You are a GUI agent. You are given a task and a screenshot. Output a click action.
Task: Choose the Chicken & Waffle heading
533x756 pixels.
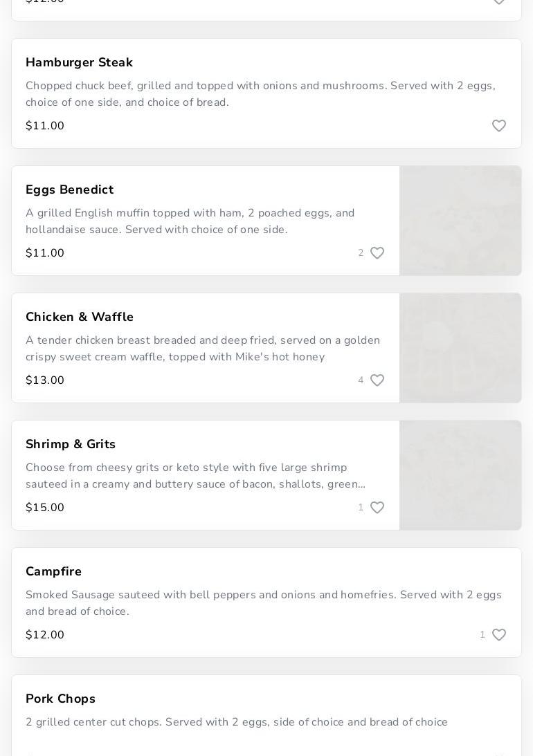tap(80, 317)
